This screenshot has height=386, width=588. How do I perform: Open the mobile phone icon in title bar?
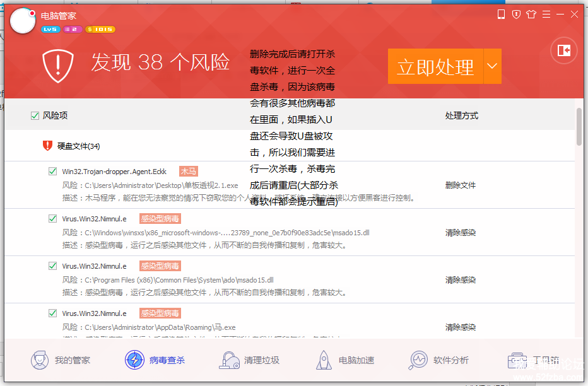click(501, 15)
